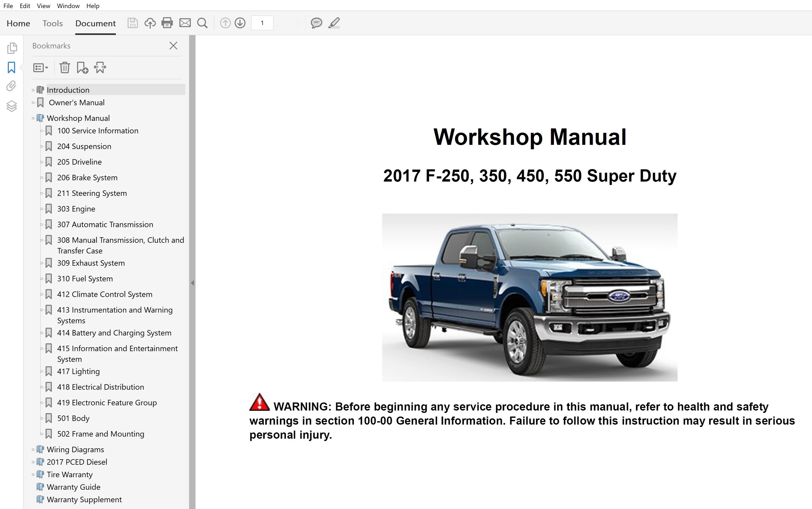The height and width of the screenshot is (509, 812).
Task: Click the search magnifier icon
Action: 202,23
